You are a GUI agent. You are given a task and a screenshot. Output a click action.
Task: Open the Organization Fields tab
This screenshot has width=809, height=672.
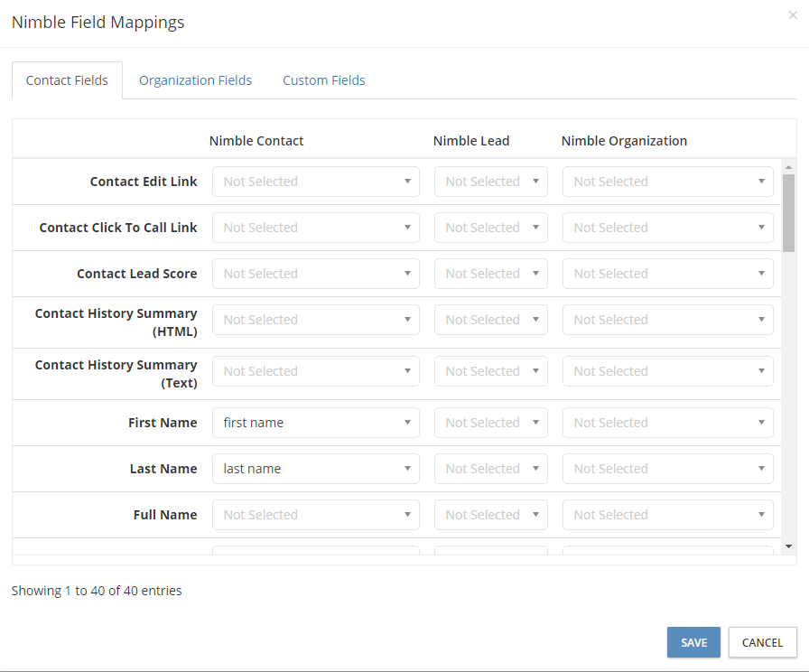point(195,80)
